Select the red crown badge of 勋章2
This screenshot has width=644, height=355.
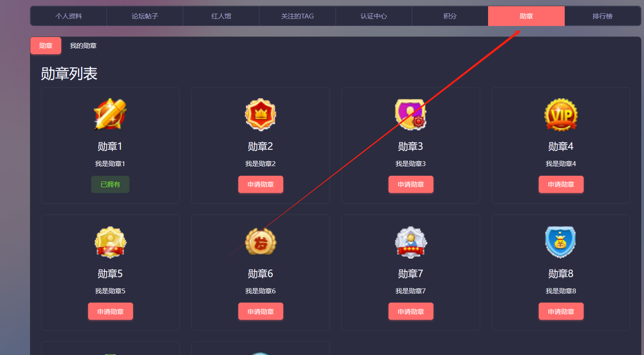coord(260,115)
